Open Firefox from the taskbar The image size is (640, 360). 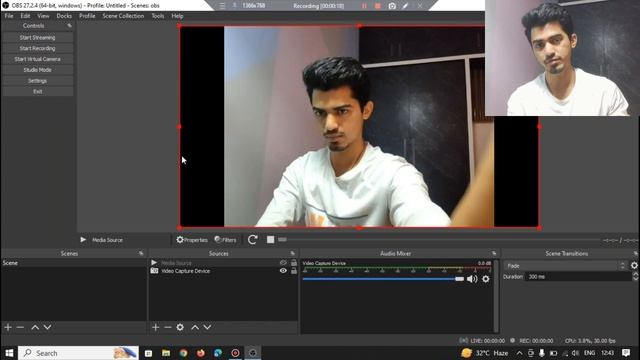(200, 353)
